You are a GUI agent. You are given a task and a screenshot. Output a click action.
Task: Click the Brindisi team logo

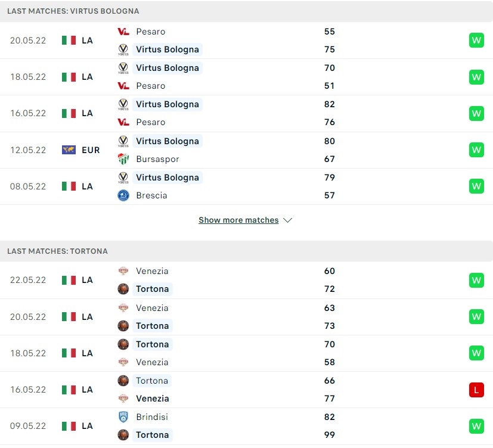(123, 417)
